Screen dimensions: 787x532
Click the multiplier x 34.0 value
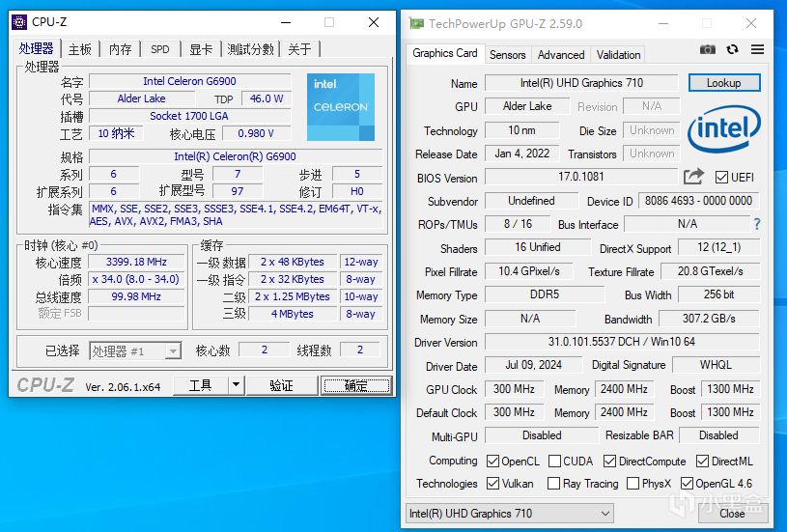tap(136, 279)
